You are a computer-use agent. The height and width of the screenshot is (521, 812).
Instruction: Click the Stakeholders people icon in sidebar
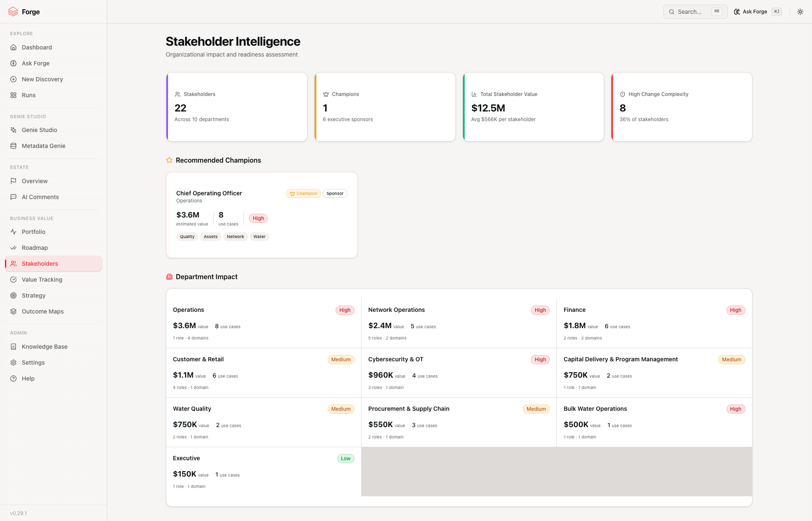pos(13,264)
